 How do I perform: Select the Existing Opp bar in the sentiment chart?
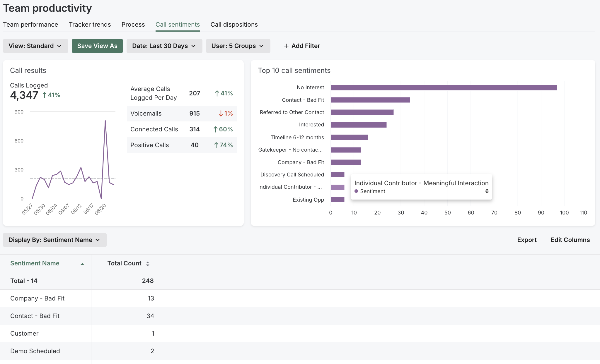tap(337, 200)
